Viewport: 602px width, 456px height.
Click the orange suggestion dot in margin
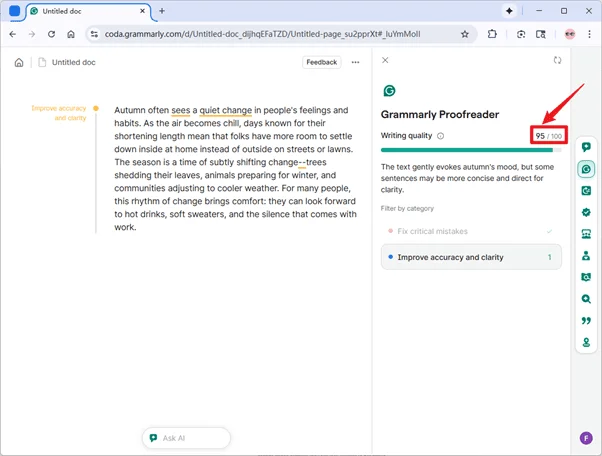coord(96,108)
